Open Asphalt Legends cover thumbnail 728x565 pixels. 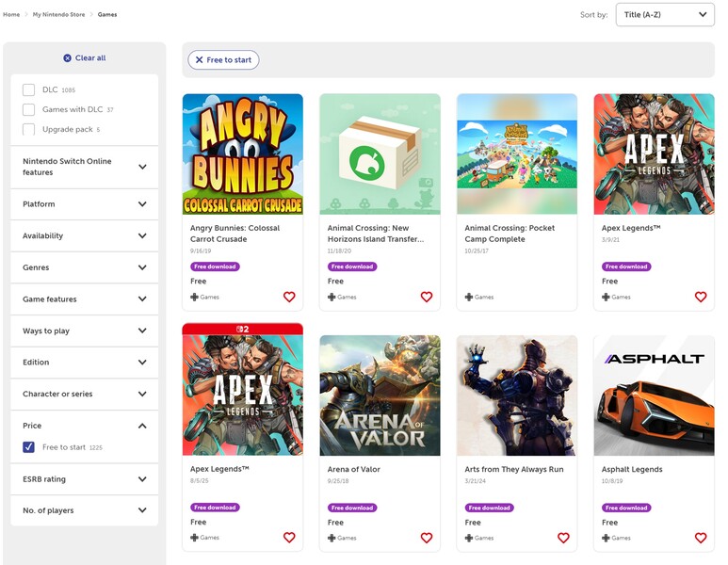[x=654, y=395]
